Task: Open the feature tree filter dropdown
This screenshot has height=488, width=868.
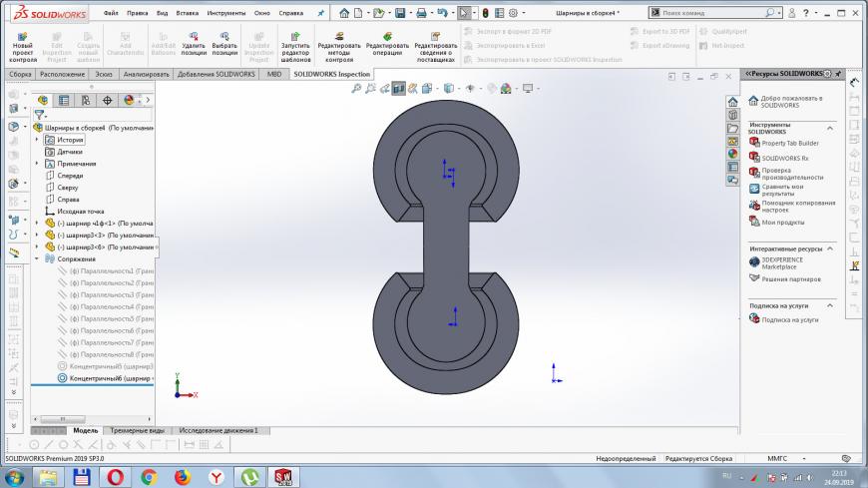Action: [x=41, y=115]
